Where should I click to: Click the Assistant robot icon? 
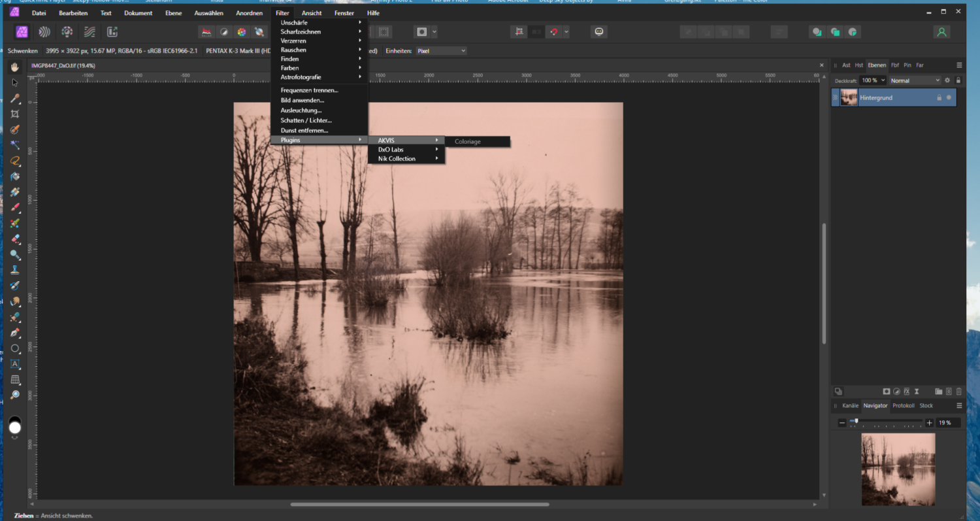599,31
